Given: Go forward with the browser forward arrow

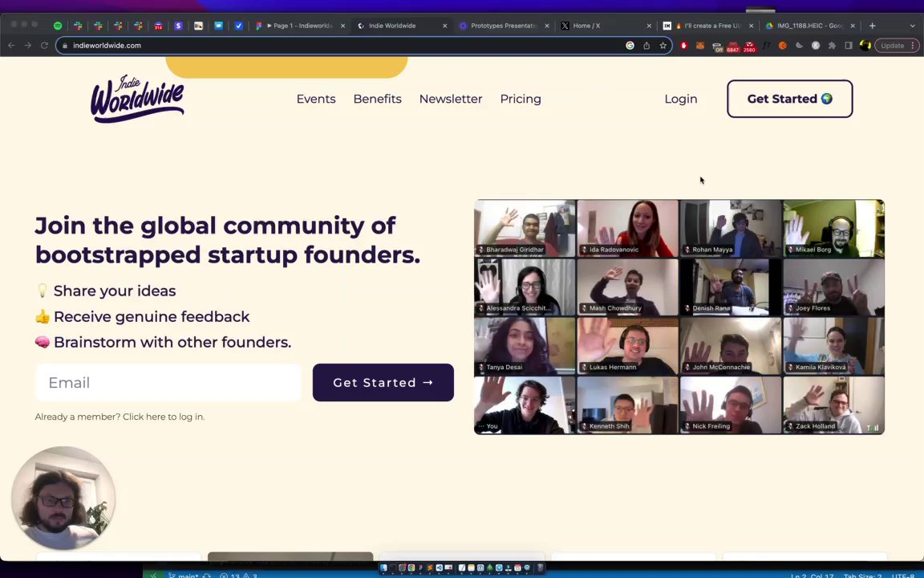Looking at the screenshot, I should 28,46.
